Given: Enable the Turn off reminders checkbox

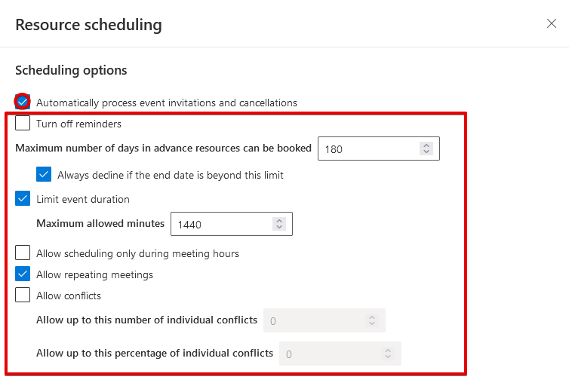Looking at the screenshot, I should click(x=23, y=124).
